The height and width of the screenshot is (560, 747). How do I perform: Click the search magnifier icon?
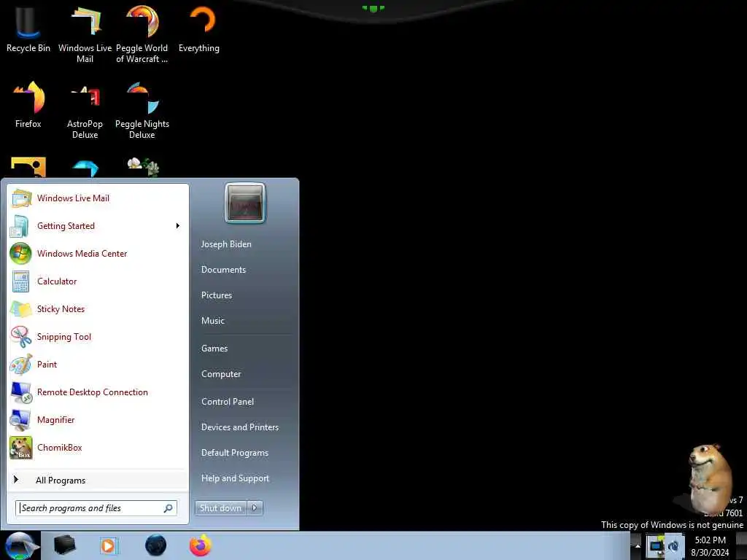[169, 508]
